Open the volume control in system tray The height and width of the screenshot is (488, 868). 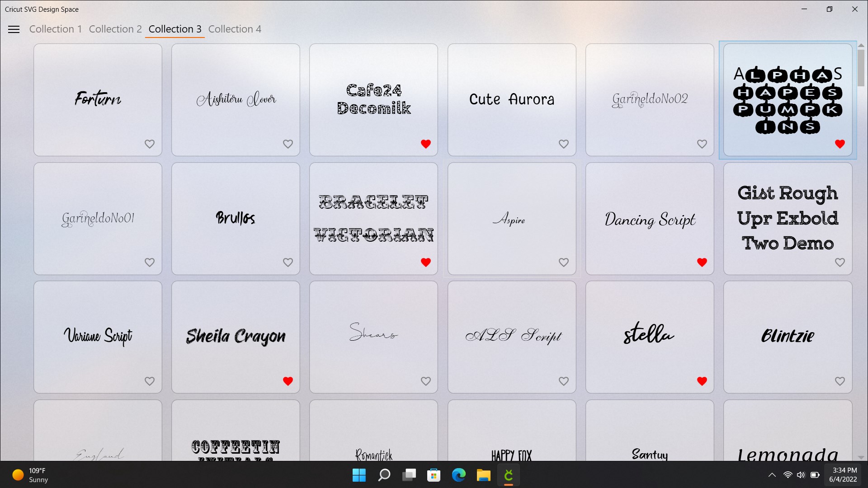click(x=801, y=475)
